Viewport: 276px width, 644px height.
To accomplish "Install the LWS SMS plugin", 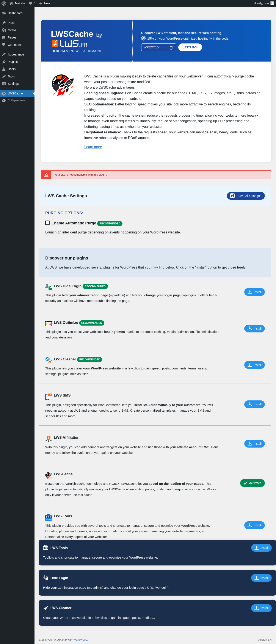I will click(254, 404).
